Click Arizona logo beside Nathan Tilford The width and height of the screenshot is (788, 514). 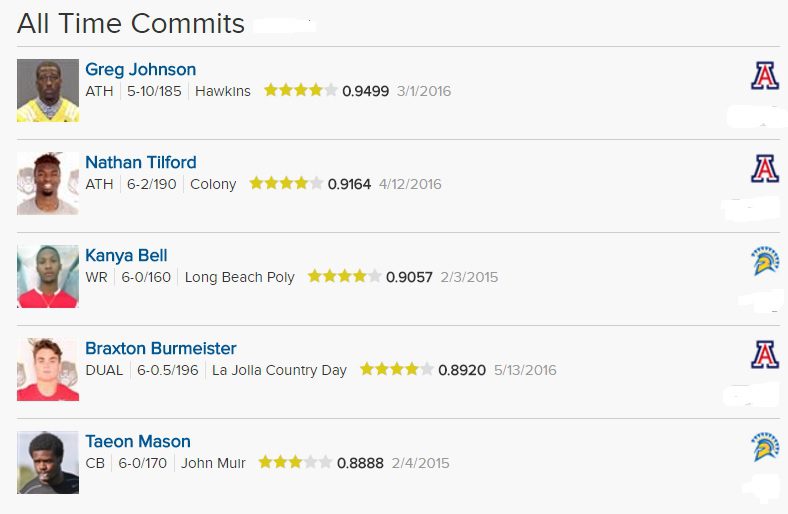pyautogui.click(x=765, y=168)
